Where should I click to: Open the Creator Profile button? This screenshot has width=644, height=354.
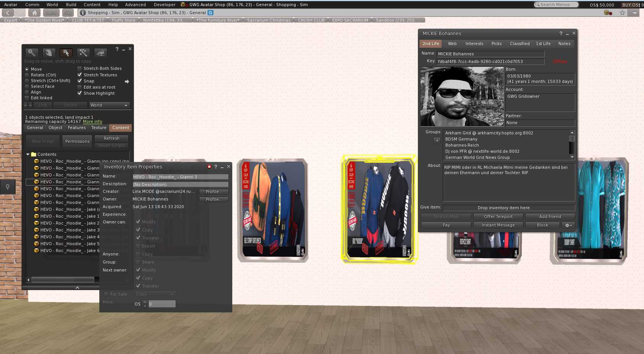[214, 192]
